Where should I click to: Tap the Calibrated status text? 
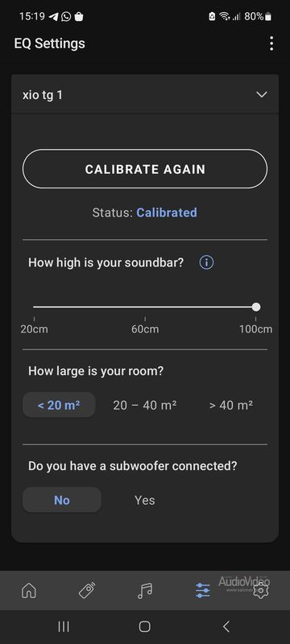pos(167,213)
